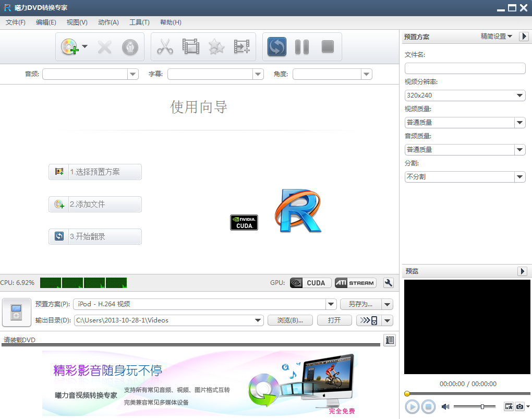
Task: Expand the 分割 不分割 dropdown
Action: [x=465, y=177]
